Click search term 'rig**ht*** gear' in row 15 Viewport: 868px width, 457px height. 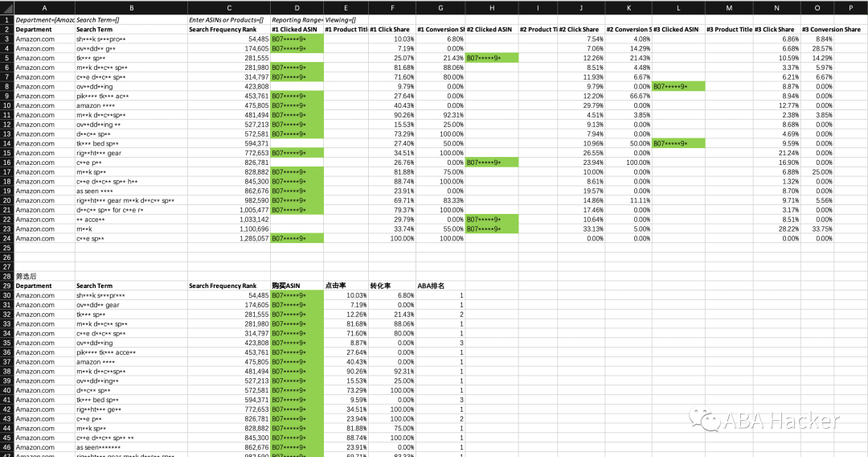tap(131, 153)
